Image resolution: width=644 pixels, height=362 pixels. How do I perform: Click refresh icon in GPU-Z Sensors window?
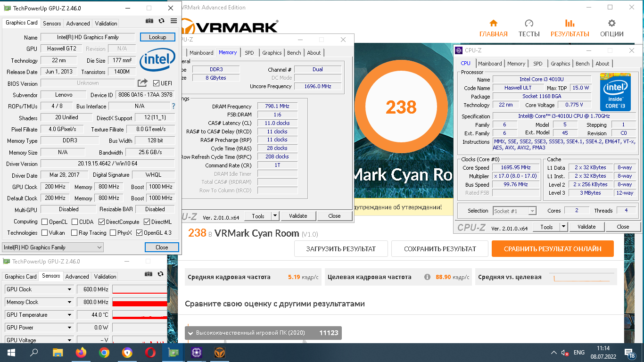click(161, 274)
